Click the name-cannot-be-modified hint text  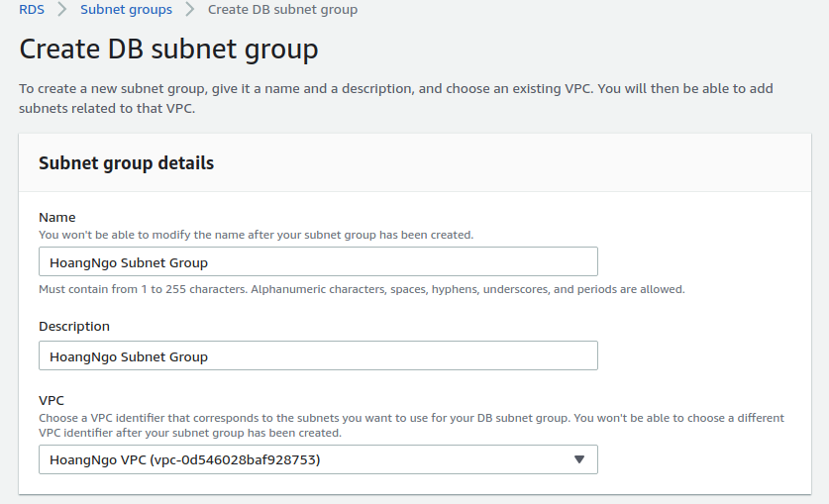(x=256, y=235)
